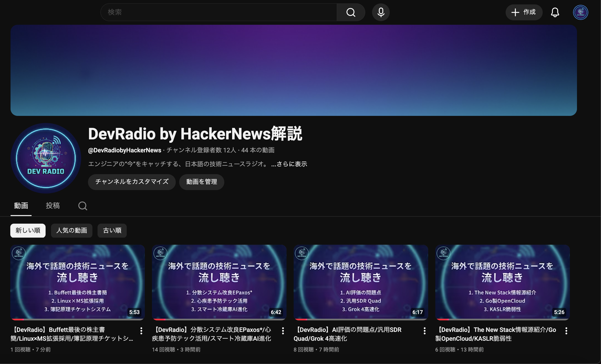Start voice search with microphone icon
The height and width of the screenshot is (364, 601).
pos(381,12)
